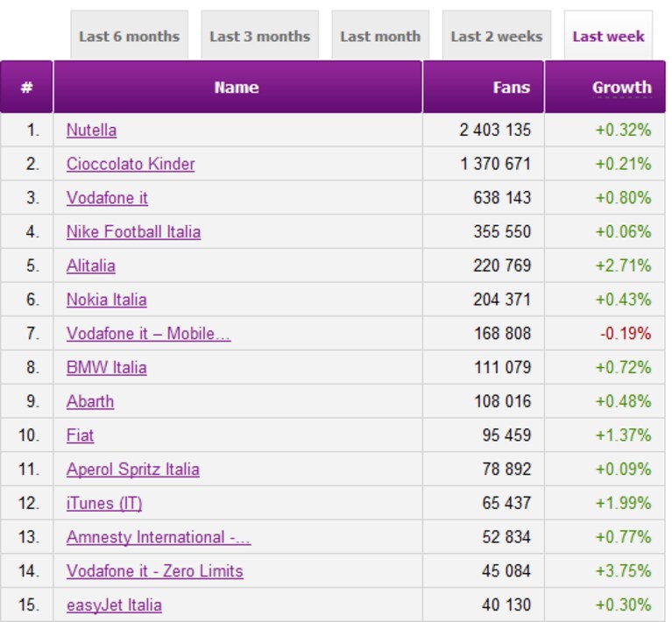The image size is (672, 622).
Task: Click the fan count 40 130
Action: [x=506, y=604]
